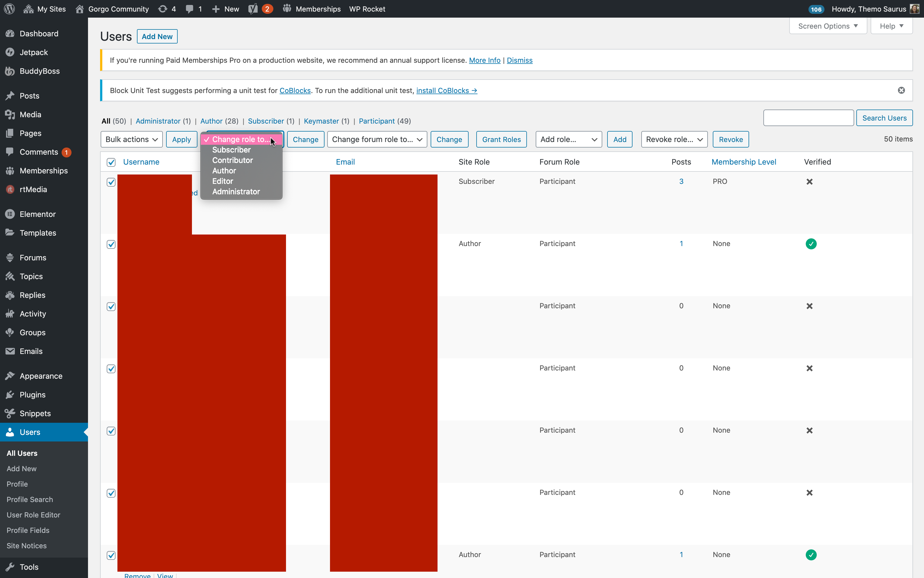Click into the user search input field
924x578 pixels.
tap(808, 118)
